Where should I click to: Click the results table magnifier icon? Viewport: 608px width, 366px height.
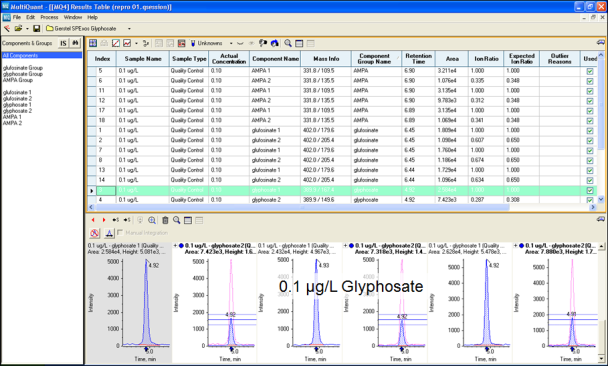click(x=288, y=43)
